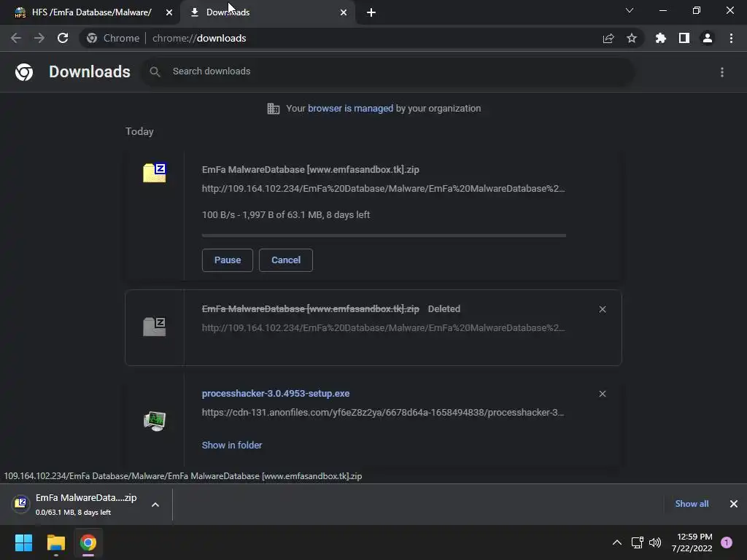Reload the page with the refresh icon

click(x=63, y=38)
